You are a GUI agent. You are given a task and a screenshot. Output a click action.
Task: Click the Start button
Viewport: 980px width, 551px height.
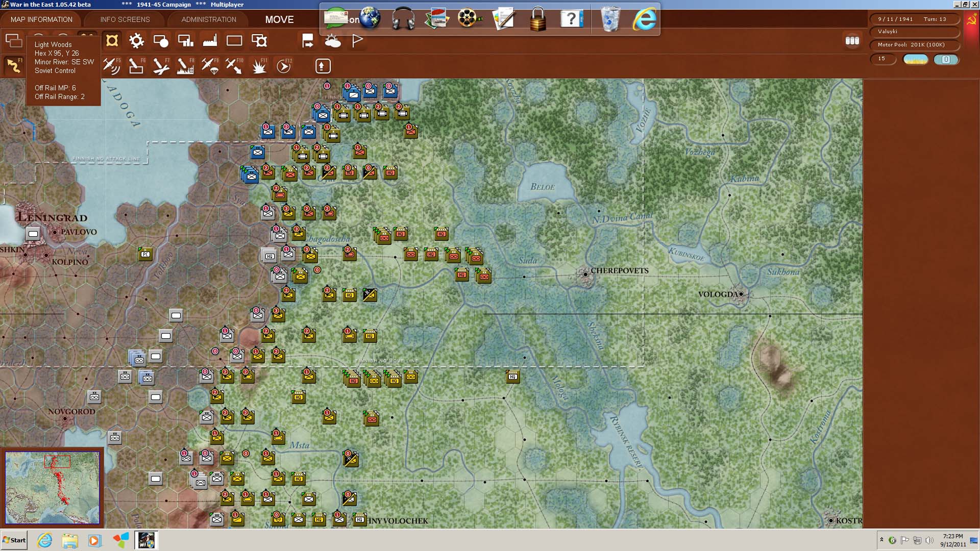pos(14,540)
